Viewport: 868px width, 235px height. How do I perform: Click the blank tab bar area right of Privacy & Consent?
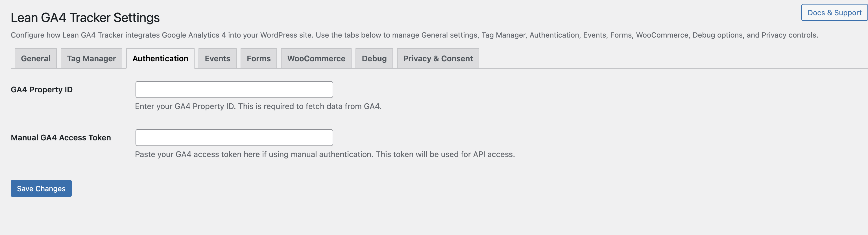pyautogui.click(x=640, y=59)
